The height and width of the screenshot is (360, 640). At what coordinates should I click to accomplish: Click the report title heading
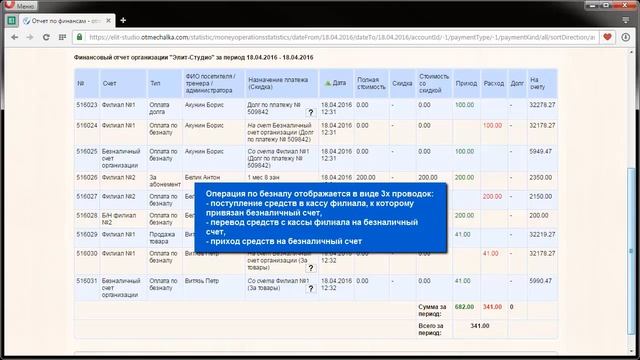point(193,58)
